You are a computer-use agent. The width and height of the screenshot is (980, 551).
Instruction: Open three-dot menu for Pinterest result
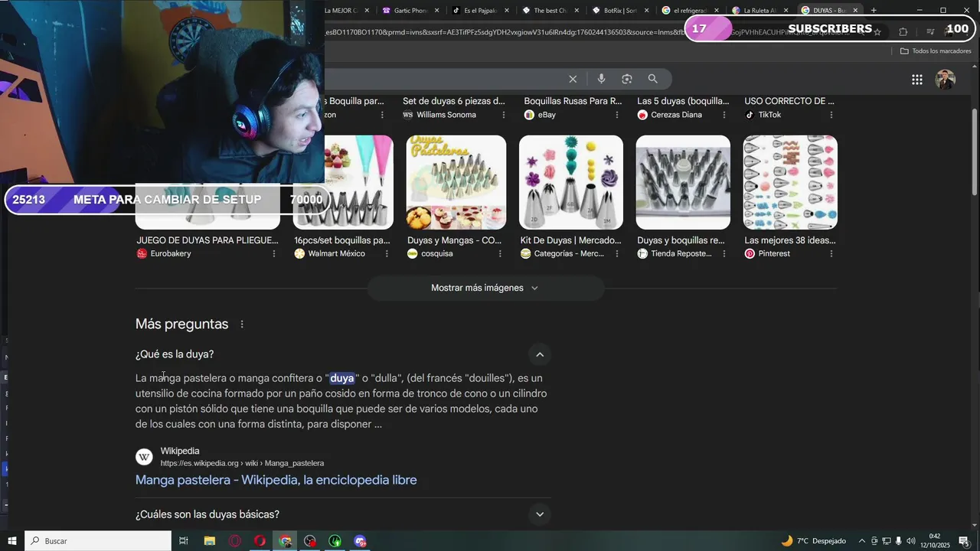pyautogui.click(x=831, y=253)
